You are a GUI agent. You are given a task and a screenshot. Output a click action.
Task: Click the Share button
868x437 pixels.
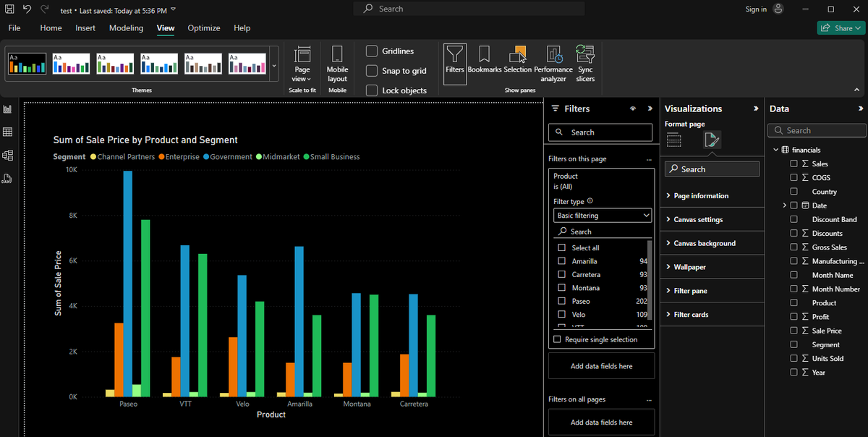[x=841, y=28]
